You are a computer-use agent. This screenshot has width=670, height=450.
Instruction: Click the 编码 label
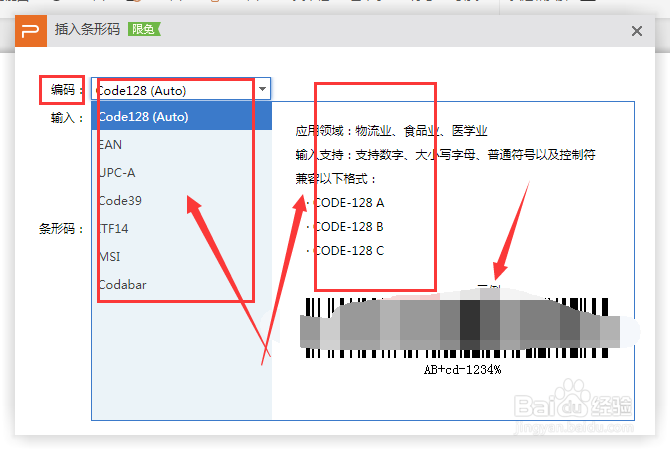tap(67, 90)
